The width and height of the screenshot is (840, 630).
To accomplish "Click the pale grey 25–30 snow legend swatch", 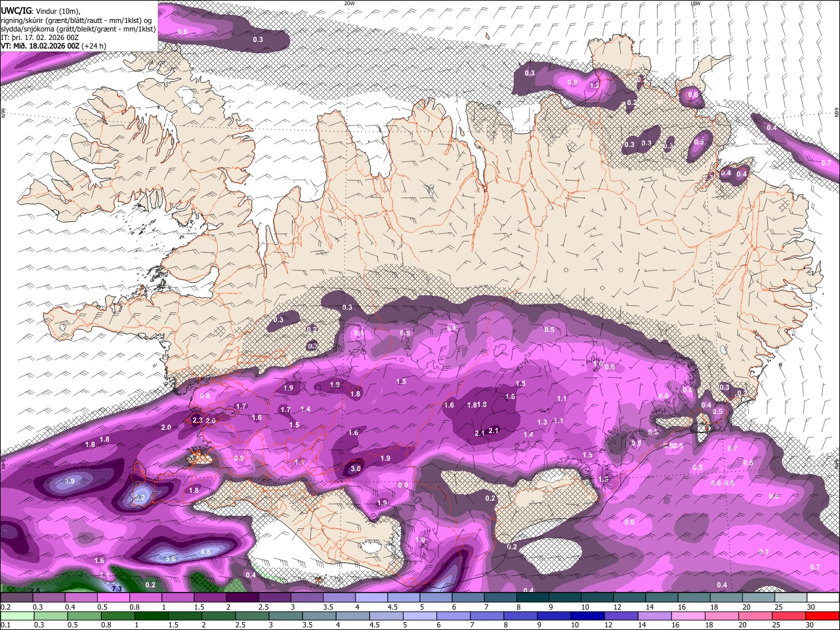I will coord(791,598).
